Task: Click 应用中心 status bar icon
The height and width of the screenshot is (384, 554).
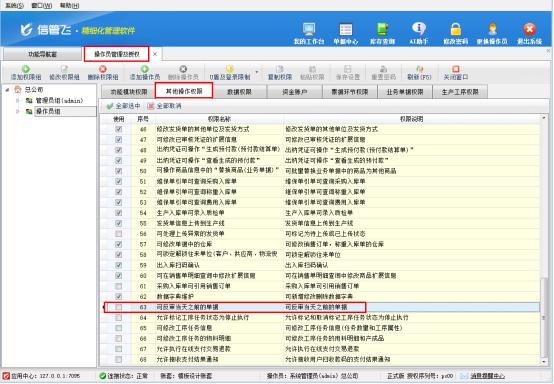Action: pos(6,376)
